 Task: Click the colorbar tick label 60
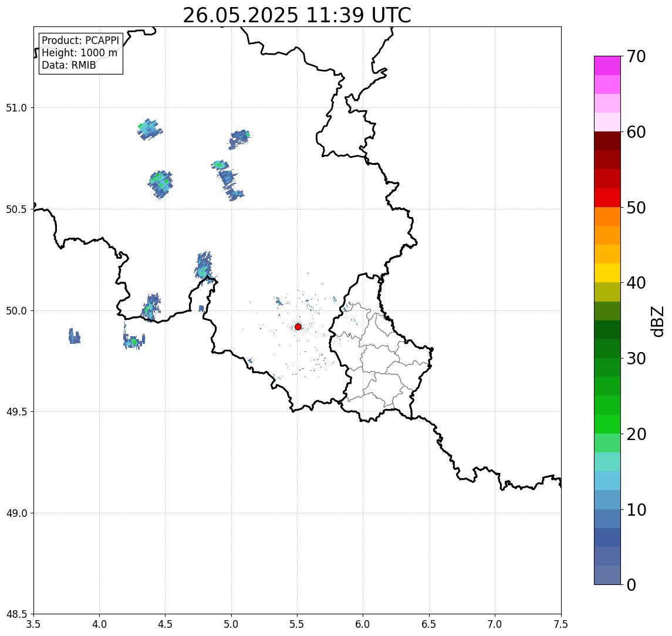tap(636, 132)
